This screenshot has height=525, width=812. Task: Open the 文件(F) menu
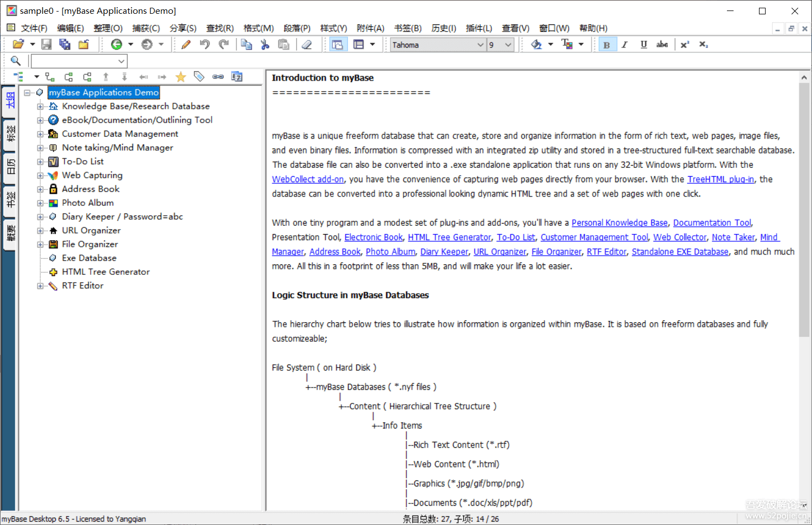coord(34,28)
